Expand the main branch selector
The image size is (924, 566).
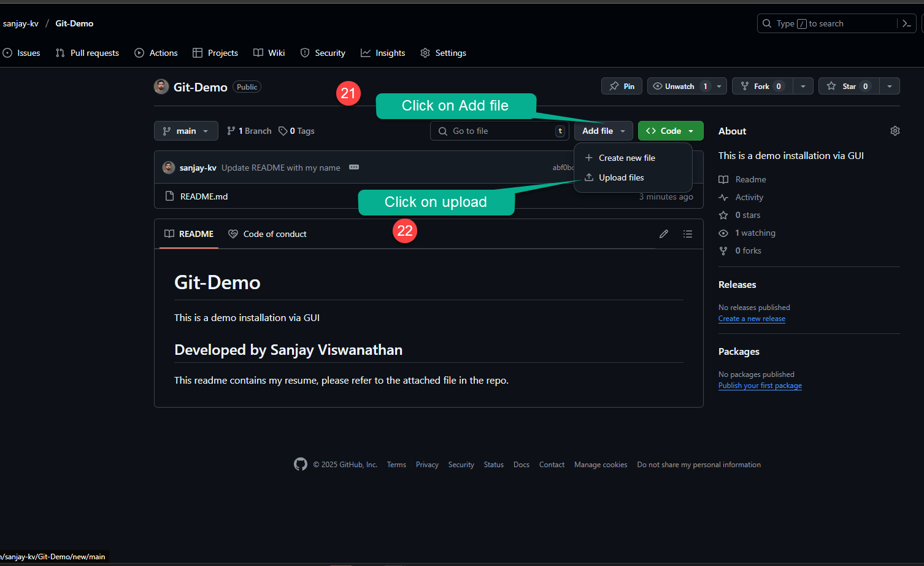(186, 131)
